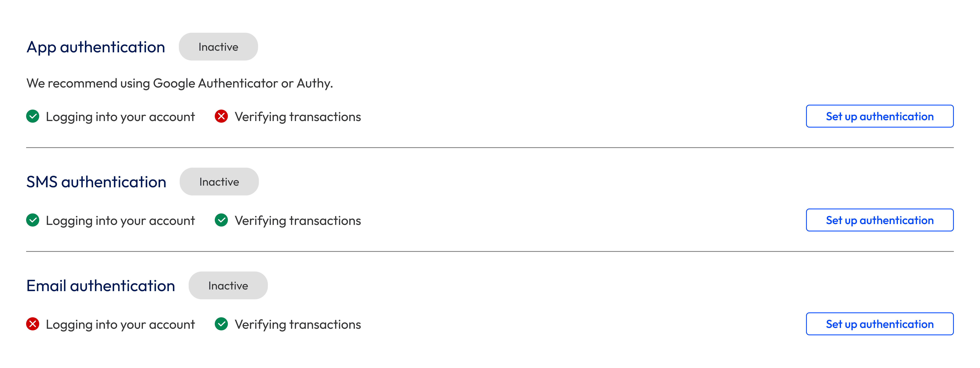Expand the SMS authentication section

point(96,181)
